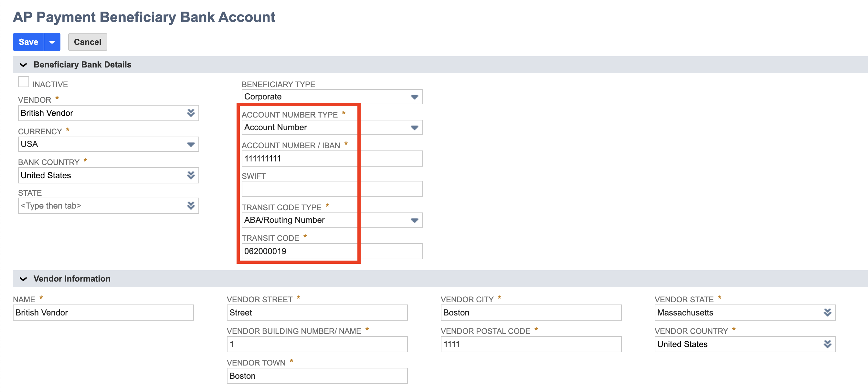Image resolution: width=868 pixels, height=392 pixels.
Task: Click the empty SWIFT field
Action: (332, 189)
